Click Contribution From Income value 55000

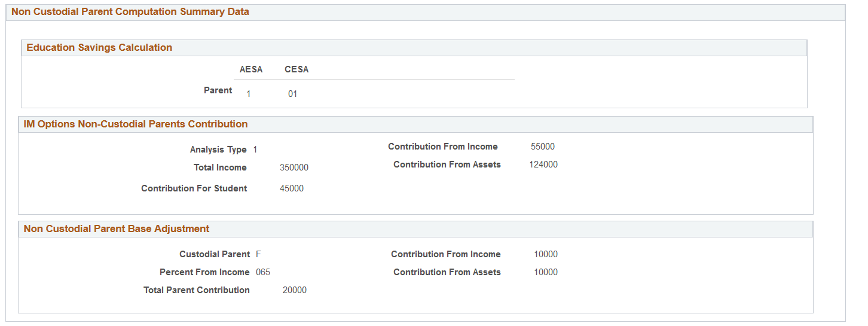pos(543,147)
